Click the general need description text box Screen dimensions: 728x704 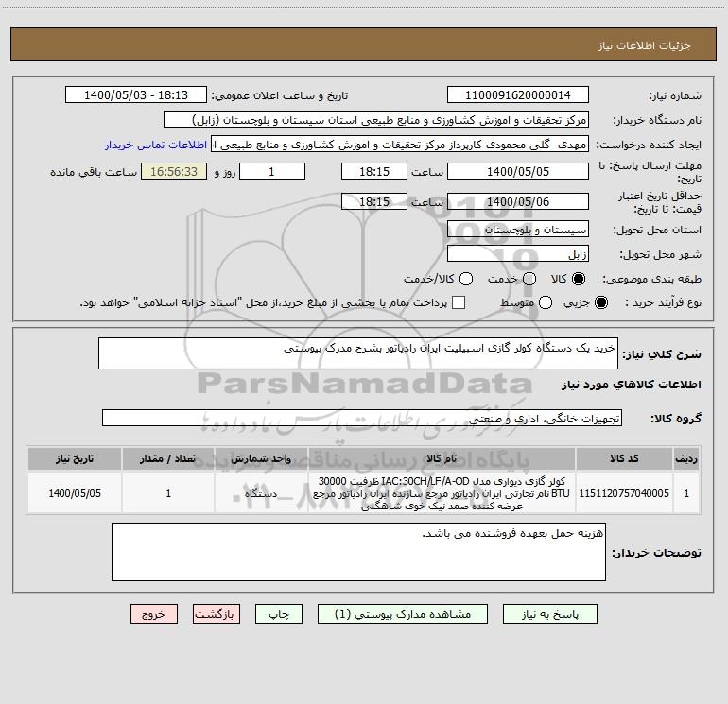358,353
